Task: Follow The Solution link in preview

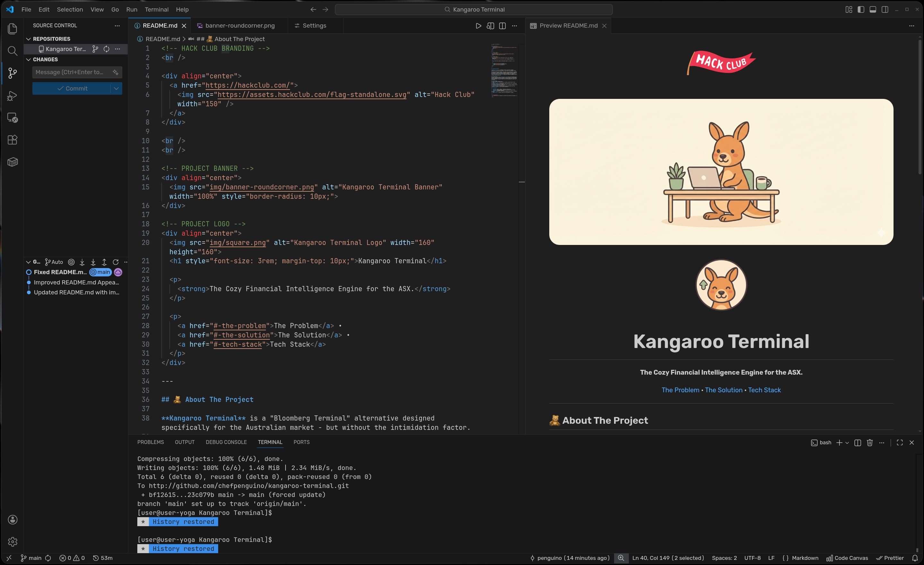Action: (x=723, y=390)
